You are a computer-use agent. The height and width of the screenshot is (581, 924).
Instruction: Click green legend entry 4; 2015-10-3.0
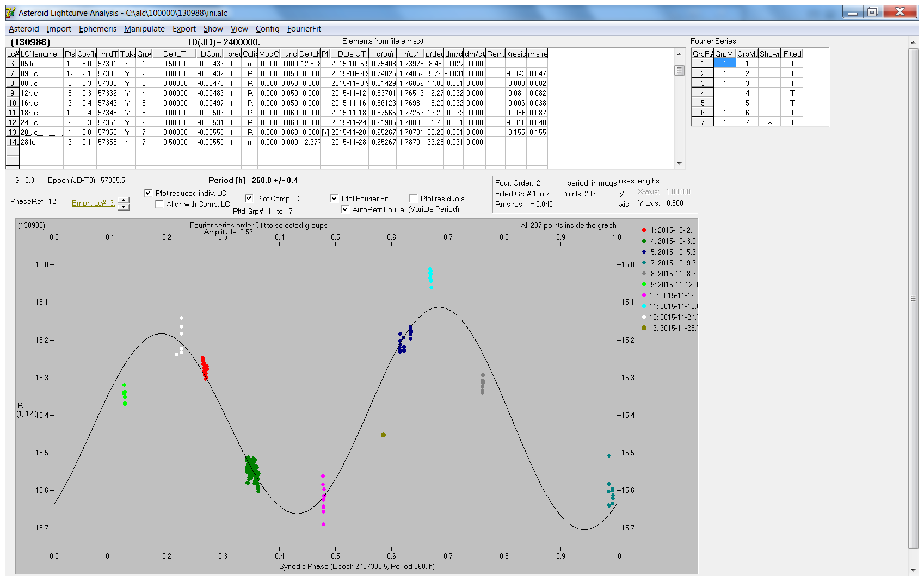coord(669,241)
